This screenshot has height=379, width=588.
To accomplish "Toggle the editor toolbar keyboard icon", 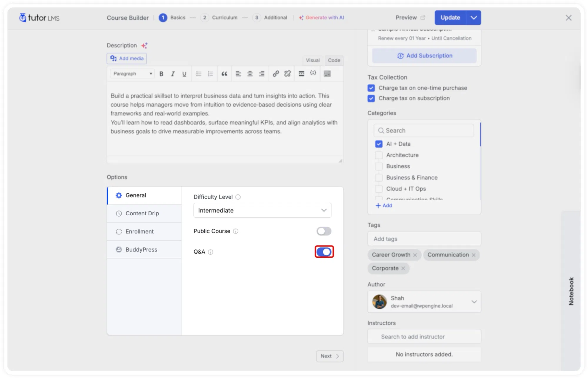I will (327, 74).
